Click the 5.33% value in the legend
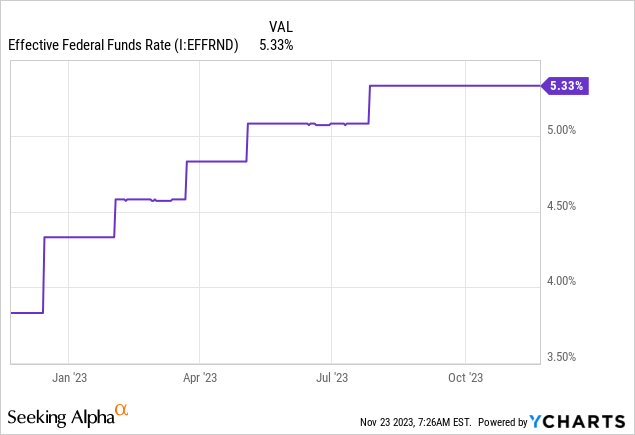635x435 pixels. click(276, 44)
